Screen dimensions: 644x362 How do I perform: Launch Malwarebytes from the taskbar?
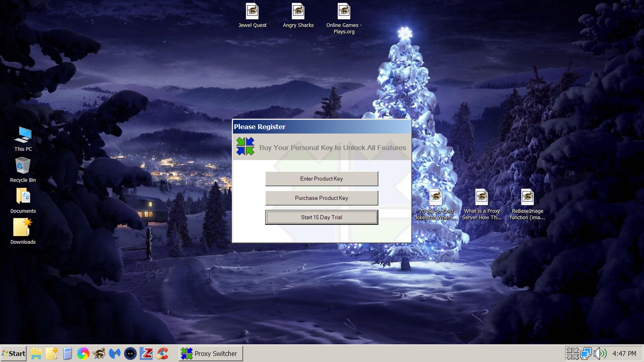pyautogui.click(x=115, y=354)
